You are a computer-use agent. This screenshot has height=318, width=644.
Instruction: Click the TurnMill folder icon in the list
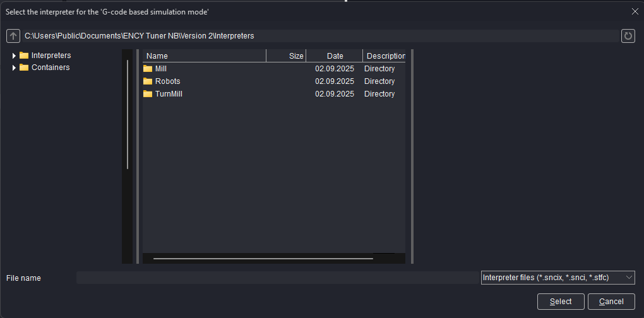148,94
